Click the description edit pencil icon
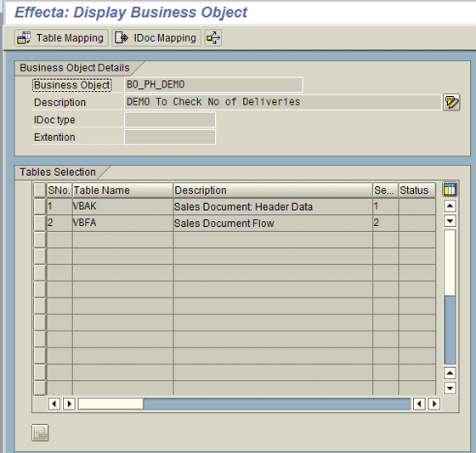This screenshot has width=476, height=453. point(451,102)
